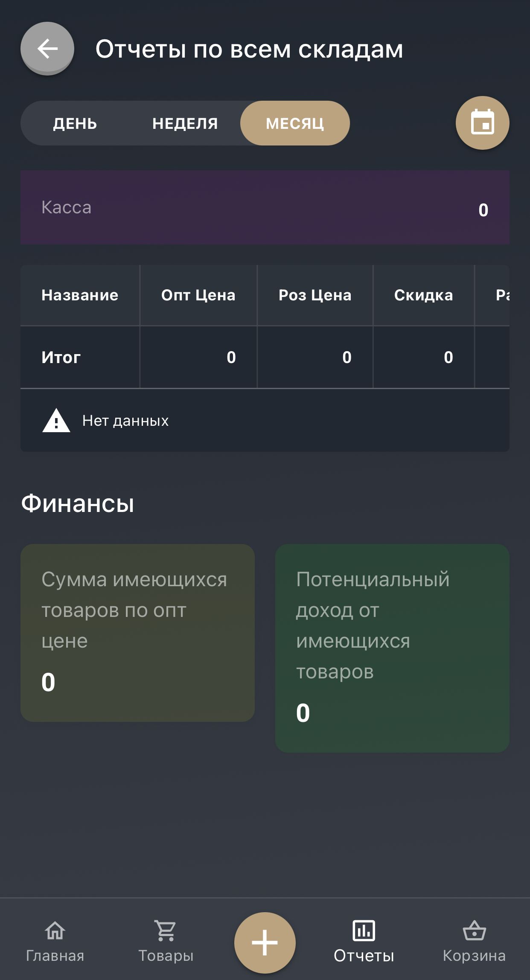Tap the back arrow at the top
This screenshot has width=530, height=980.
click(47, 48)
